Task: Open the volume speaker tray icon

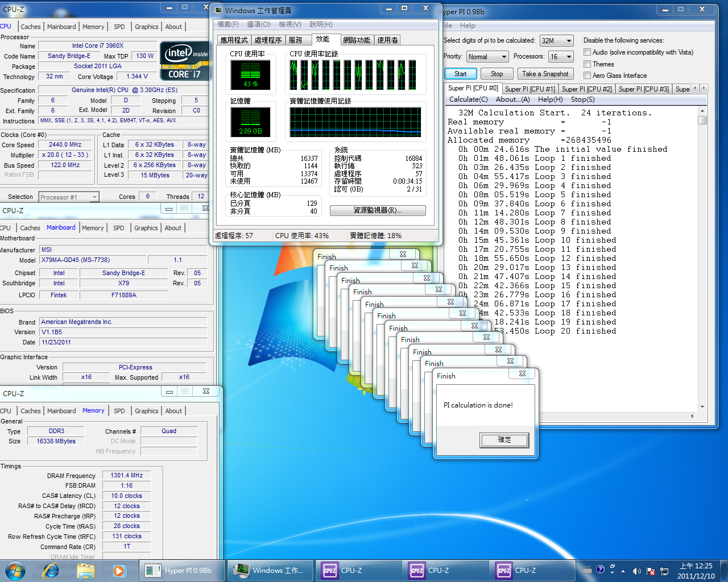Action: pos(636,571)
